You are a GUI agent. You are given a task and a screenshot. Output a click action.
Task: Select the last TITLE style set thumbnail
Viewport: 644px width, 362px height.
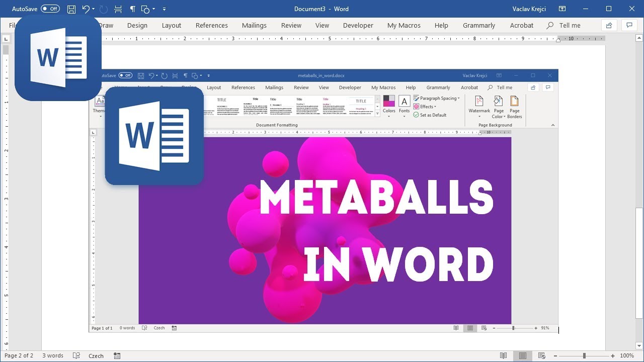pyautogui.click(x=361, y=106)
